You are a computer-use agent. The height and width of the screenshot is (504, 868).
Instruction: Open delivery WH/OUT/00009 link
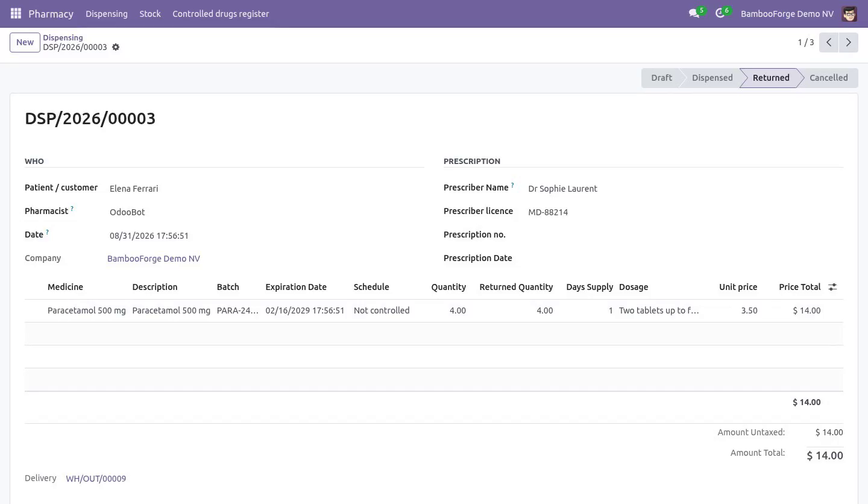96,479
